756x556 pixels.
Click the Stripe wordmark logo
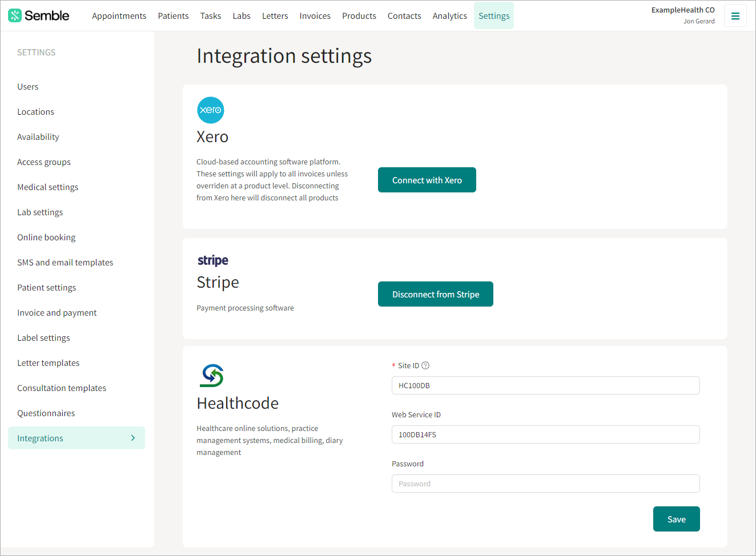212,260
